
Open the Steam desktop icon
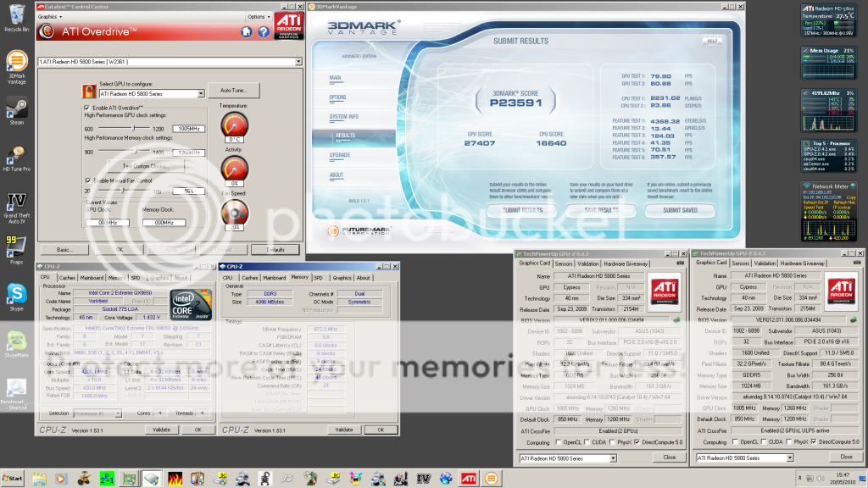(x=17, y=111)
